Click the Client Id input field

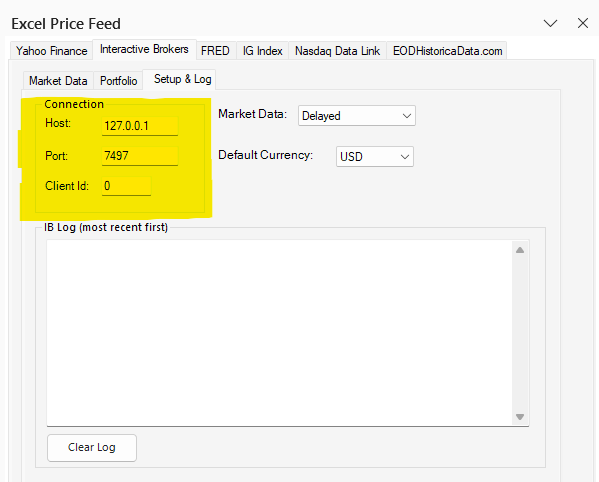126,186
